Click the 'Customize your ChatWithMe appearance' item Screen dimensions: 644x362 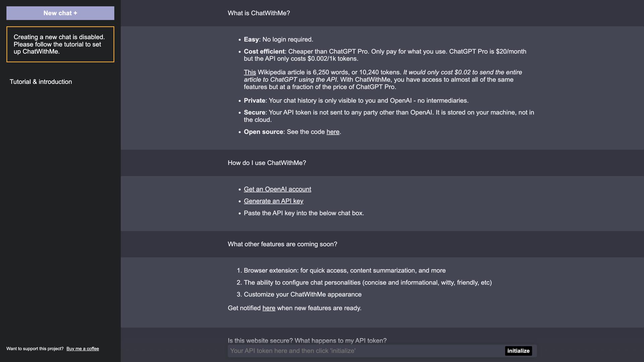(302, 295)
